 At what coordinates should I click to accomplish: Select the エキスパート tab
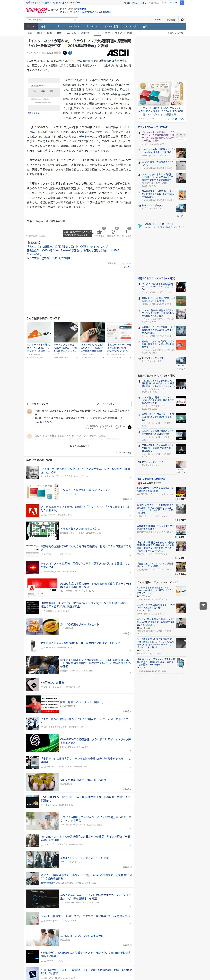[72, 27]
